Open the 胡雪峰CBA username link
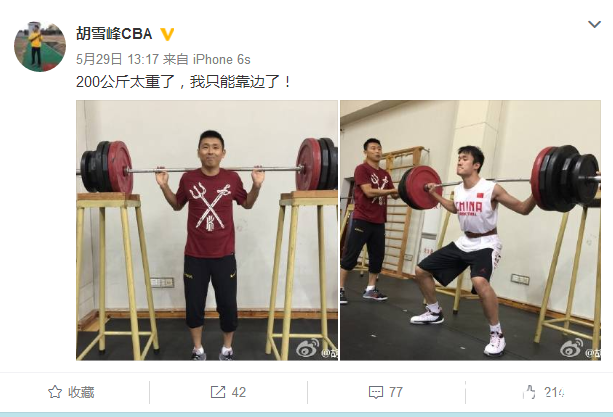The width and height of the screenshot is (613, 417). (x=114, y=34)
